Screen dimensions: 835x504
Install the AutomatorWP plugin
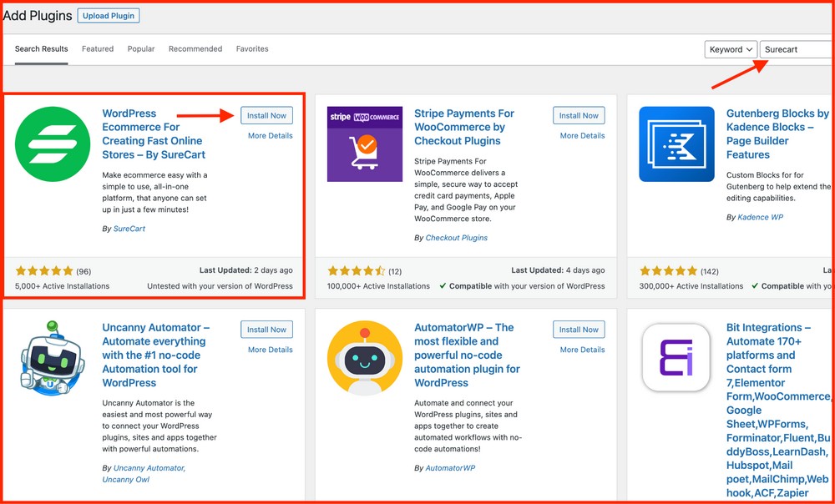(579, 330)
